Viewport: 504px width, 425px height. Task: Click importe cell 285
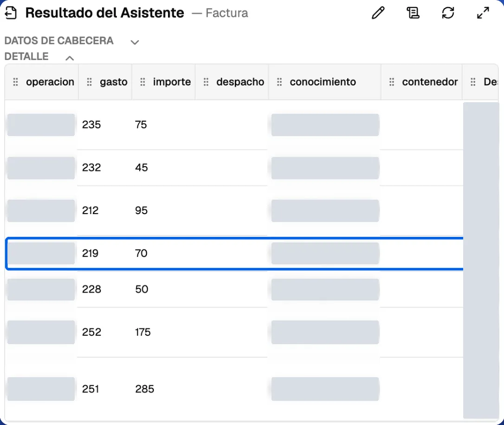pos(145,389)
